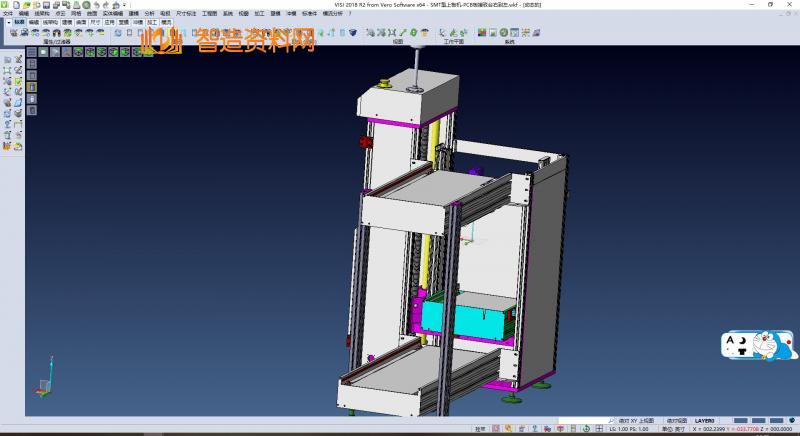Click the Open folder icon in title bar
800x436 pixels.
pyautogui.click(x=25, y=5)
